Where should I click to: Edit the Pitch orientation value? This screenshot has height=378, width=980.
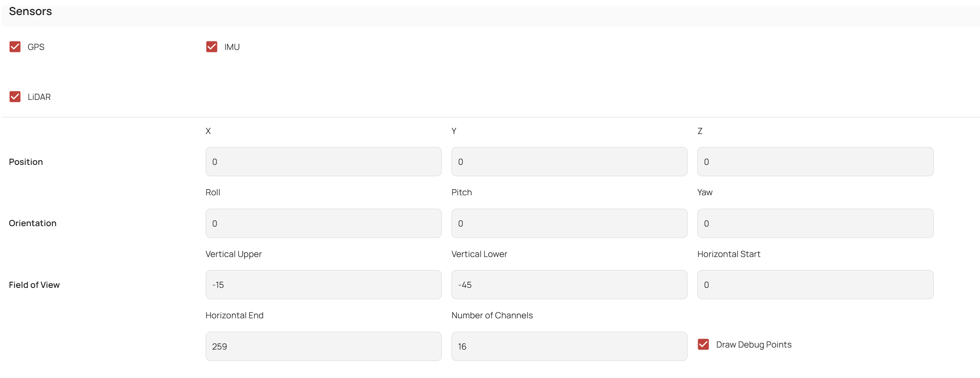point(569,223)
